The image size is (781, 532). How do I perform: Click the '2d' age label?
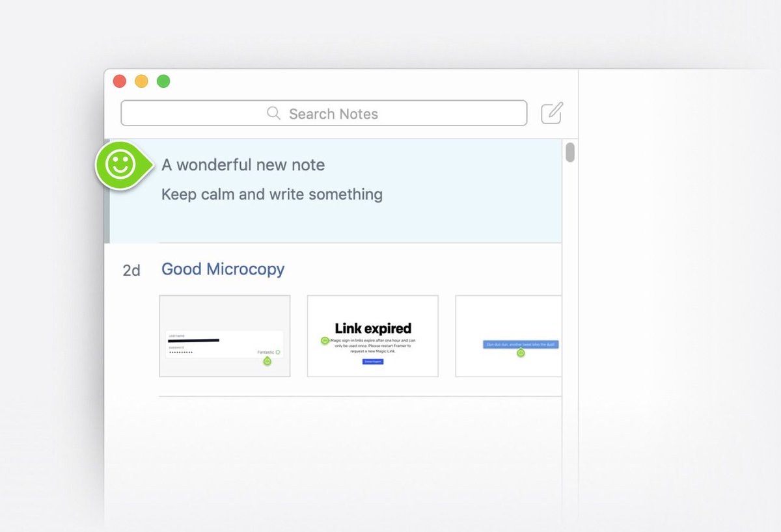click(x=131, y=271)
